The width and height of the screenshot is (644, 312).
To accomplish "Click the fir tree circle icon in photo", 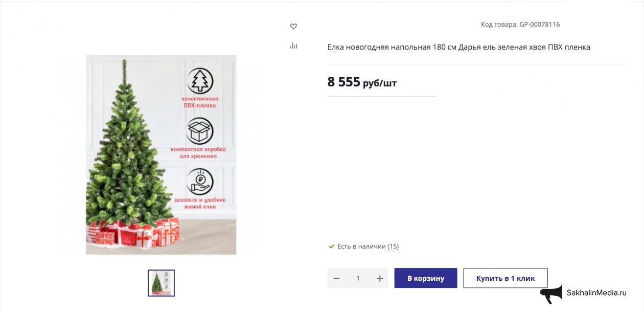I will (x=200, y=81).
